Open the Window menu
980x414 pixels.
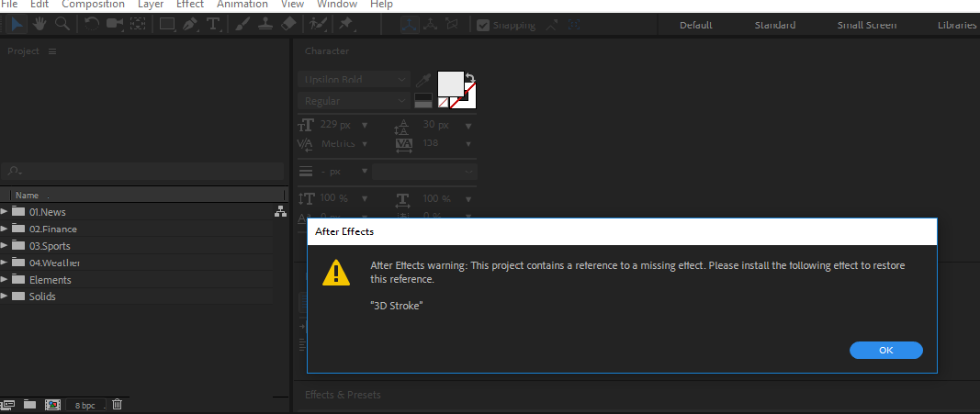[337, 5]
